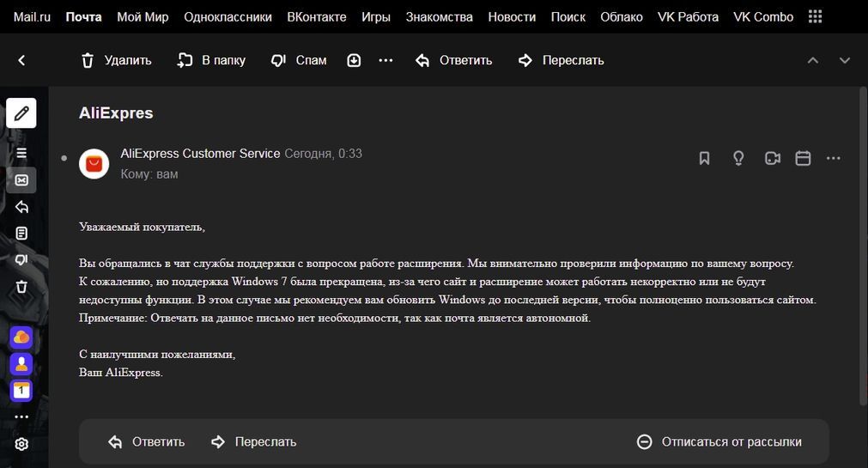Open the calendar app in left sidebar
The image size is (868, 468).
[x=21, y=391]
